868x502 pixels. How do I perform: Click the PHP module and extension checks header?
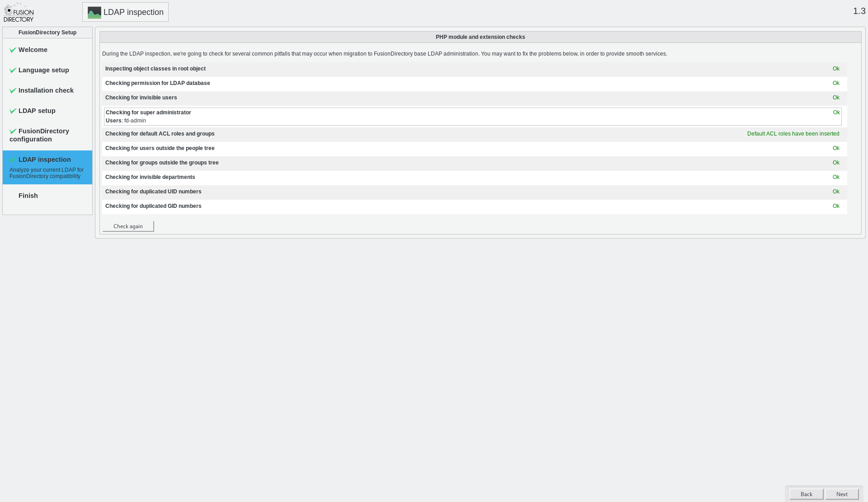(480, 37)
